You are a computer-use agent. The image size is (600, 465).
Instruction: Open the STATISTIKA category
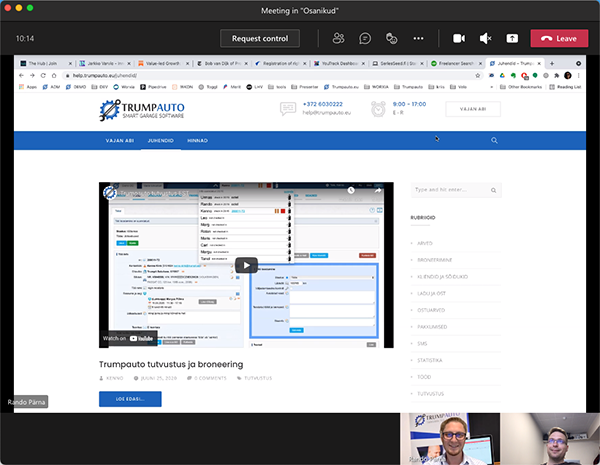pos(429,360)
